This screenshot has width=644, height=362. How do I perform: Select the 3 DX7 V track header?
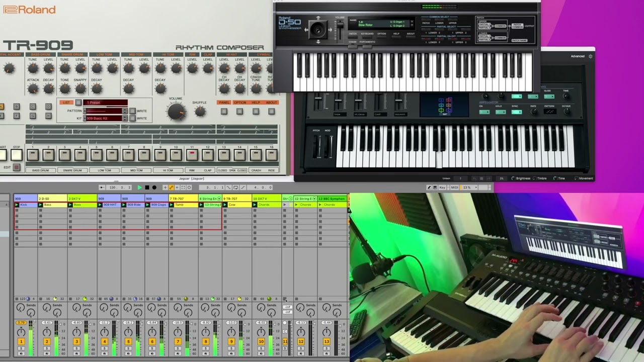click(83, 199)
